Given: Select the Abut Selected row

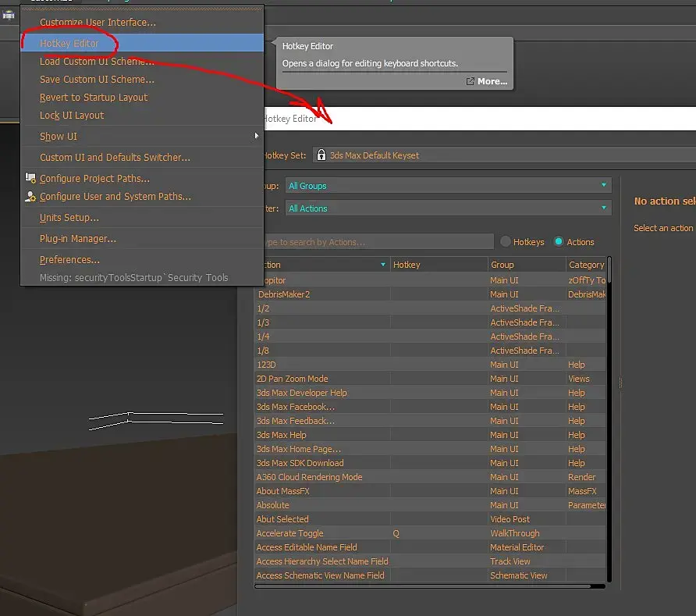Looking at the screenshot, I should click(430, 519).
